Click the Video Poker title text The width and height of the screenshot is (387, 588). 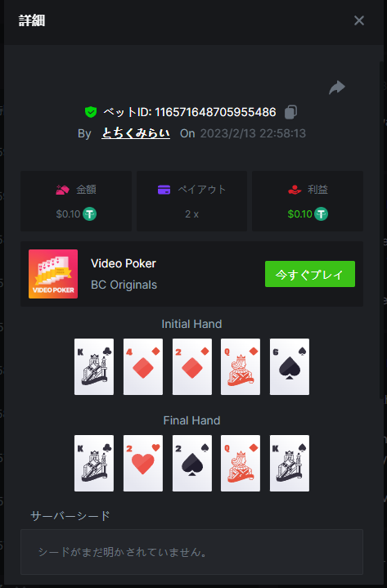(x=124, y=263)
